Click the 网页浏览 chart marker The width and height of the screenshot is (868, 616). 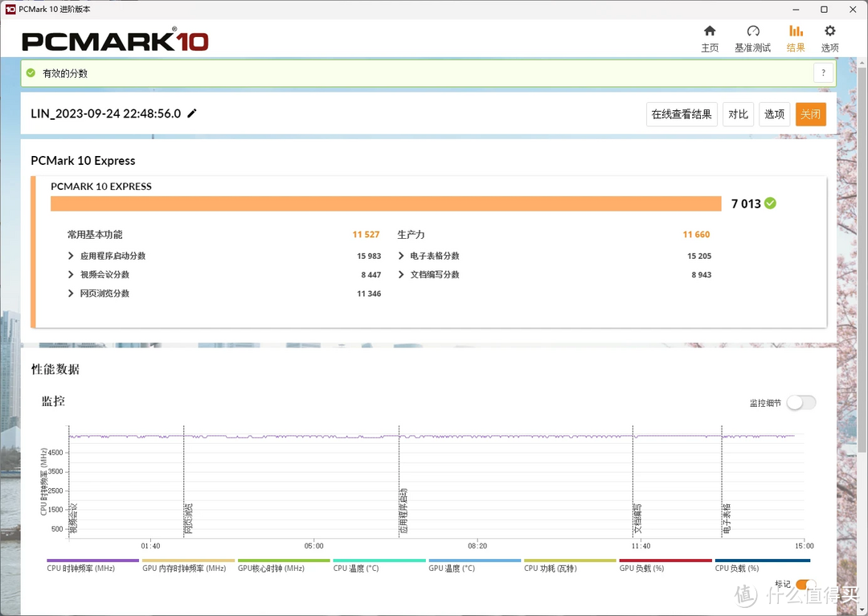[189, 518]
